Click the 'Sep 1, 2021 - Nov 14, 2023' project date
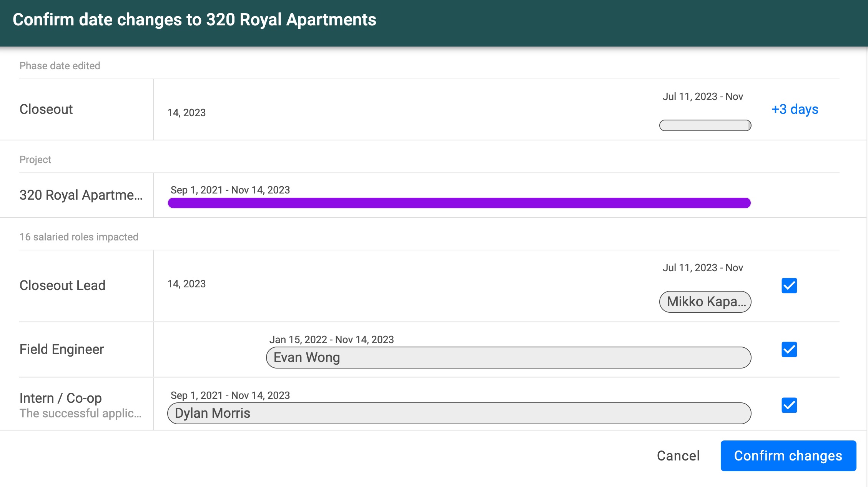The width and height of the screenshot is (868, 487). tap(230, 190)
